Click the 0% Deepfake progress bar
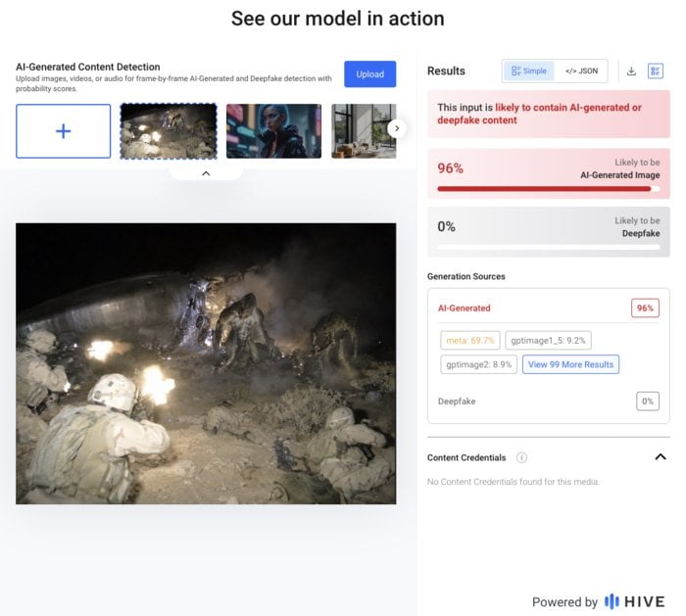 (x=548, y=247)
